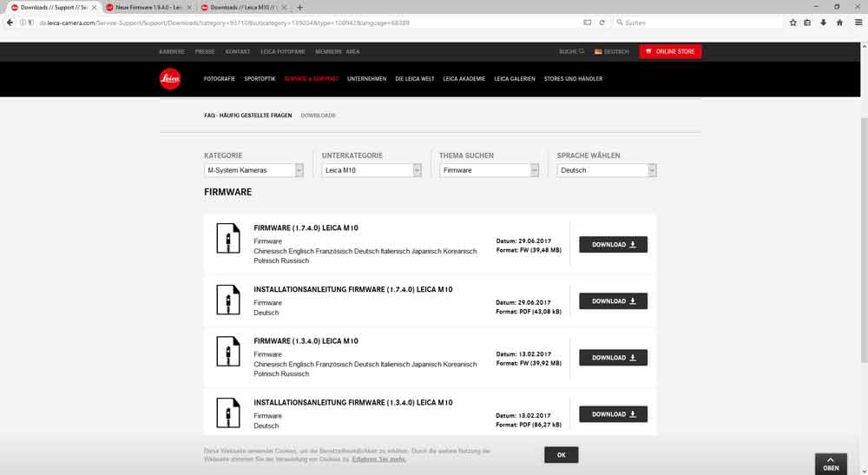This screenshot has height=475, width=868.
Task: Open Fotografie in the main navigation
Action: pos(220,79)
